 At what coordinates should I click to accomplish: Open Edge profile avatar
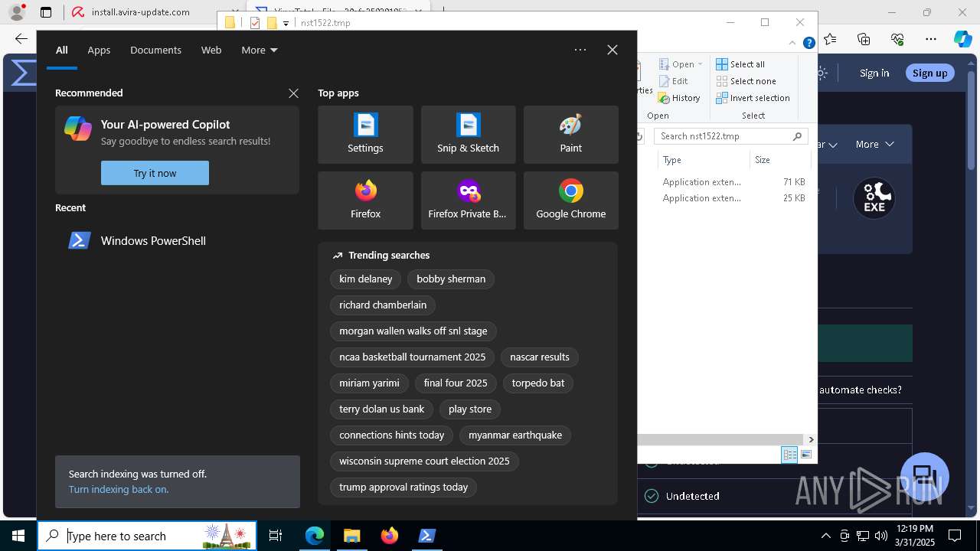point(17,12)
